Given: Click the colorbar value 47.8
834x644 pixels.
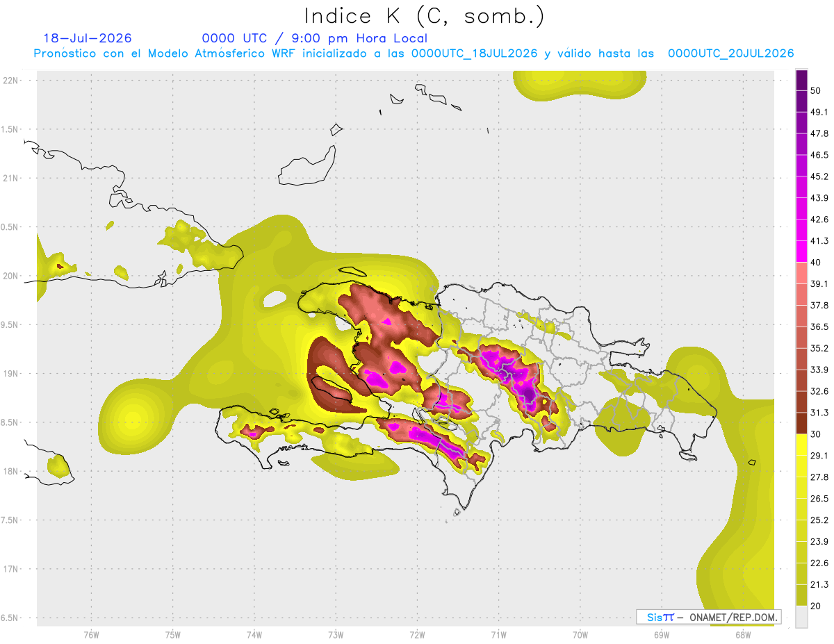Looking at the screenshot, I should (819, 134).
